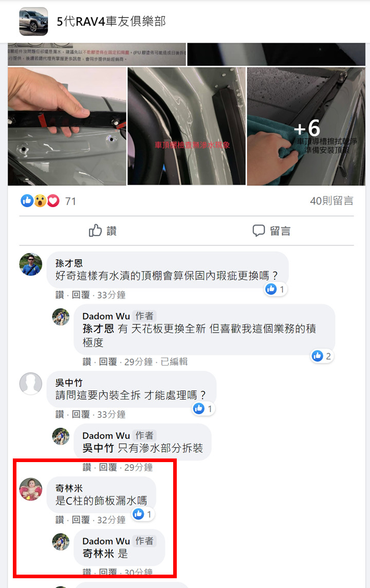Open the RAV4 group avatar icon

point(33,22)
